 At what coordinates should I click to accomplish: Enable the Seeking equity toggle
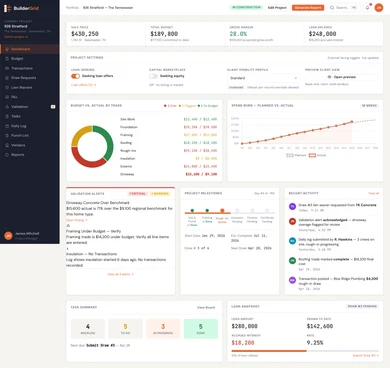(x=153, y=76)
